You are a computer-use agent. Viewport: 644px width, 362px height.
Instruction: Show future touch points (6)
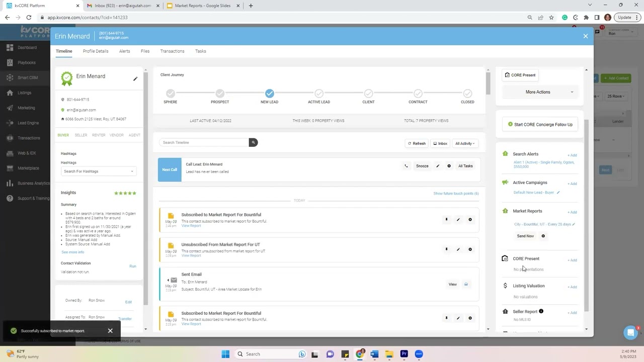[x=456, y=194]
